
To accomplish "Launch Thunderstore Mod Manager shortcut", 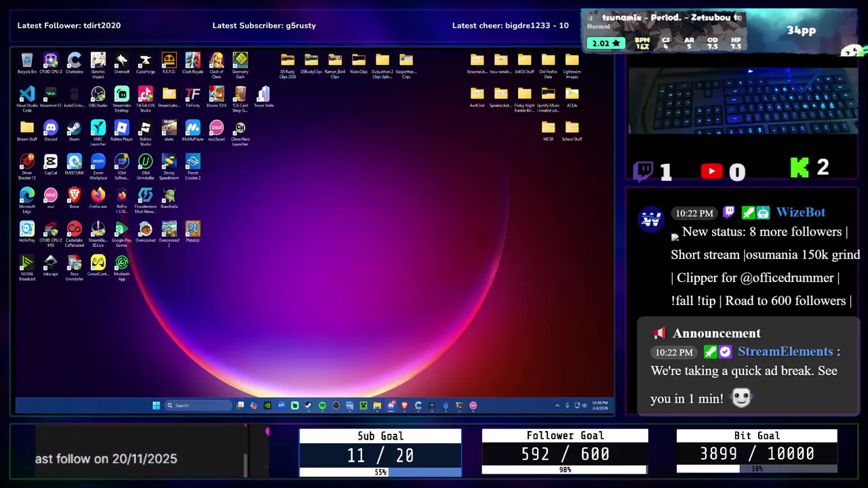I will point(145,200).
